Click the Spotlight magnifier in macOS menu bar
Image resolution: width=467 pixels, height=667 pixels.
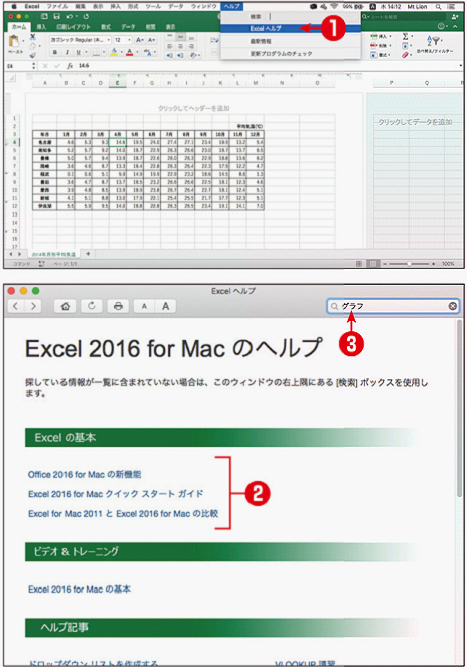[x=438, y=6]
